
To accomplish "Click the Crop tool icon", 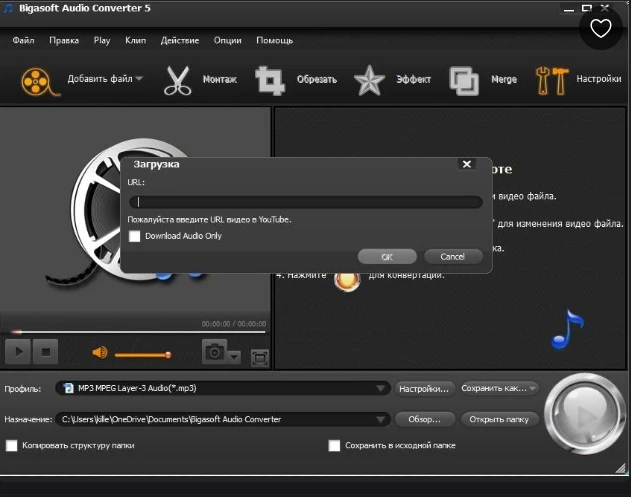I will pyautogui.click(x=270, y=80).
